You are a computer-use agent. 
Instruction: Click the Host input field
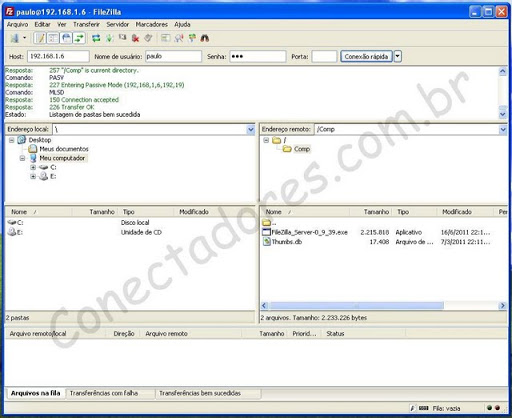[58, 56]
